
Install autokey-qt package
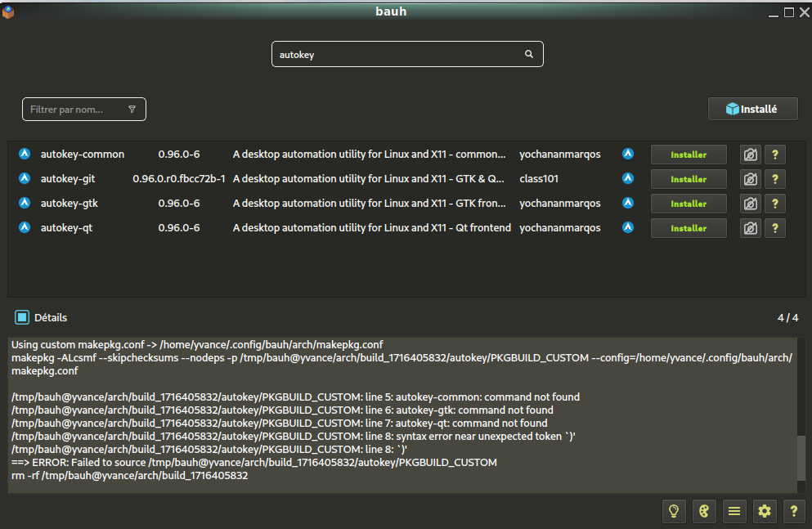point(689,228)
